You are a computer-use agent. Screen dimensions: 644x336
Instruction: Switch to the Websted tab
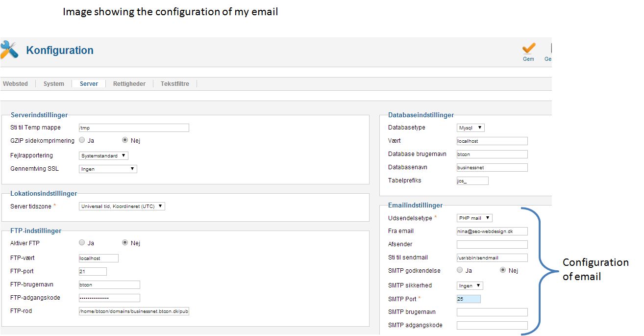[16, 84]
